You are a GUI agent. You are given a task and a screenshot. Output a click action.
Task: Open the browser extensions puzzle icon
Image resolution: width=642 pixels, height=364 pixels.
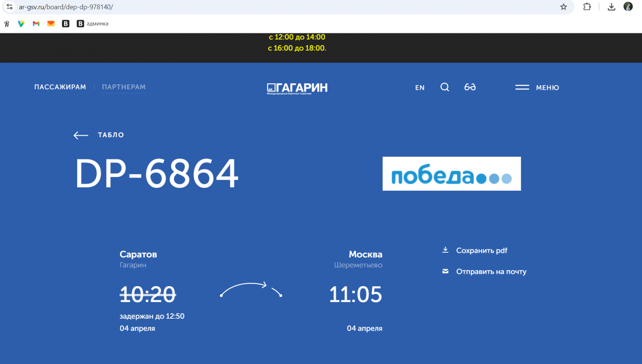[587, 7]
